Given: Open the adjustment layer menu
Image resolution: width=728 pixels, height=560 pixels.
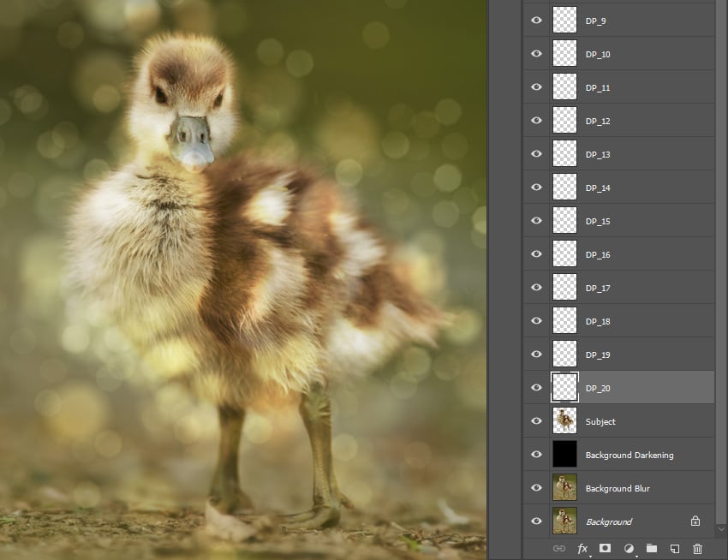Looking at the screenshot, I should point(628,548).
